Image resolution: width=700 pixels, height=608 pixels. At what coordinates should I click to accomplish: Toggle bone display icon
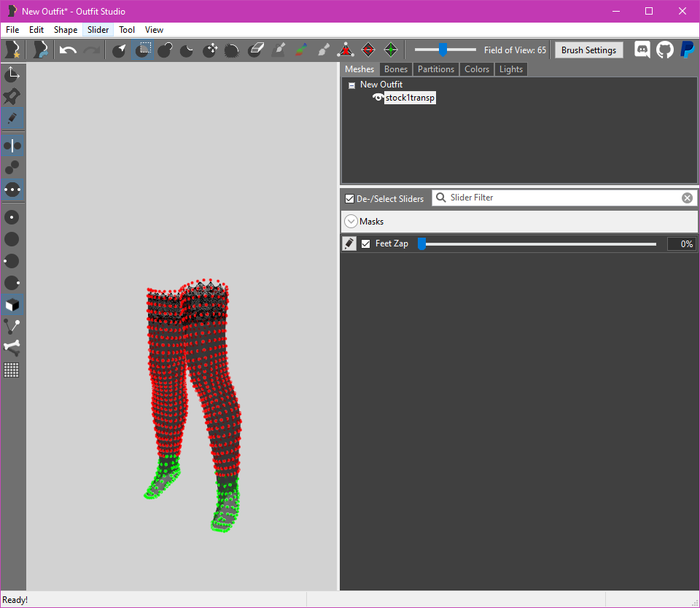click(x=12, y=348)
